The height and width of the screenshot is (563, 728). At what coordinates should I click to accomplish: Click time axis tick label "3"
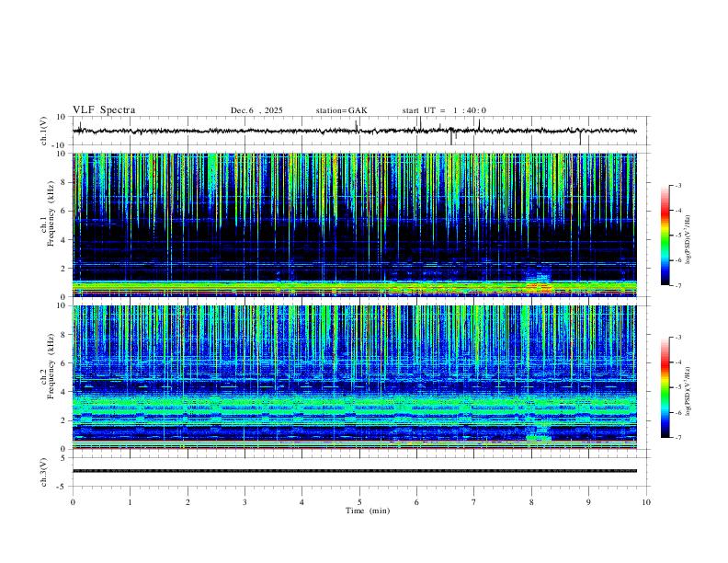point(245,502)
